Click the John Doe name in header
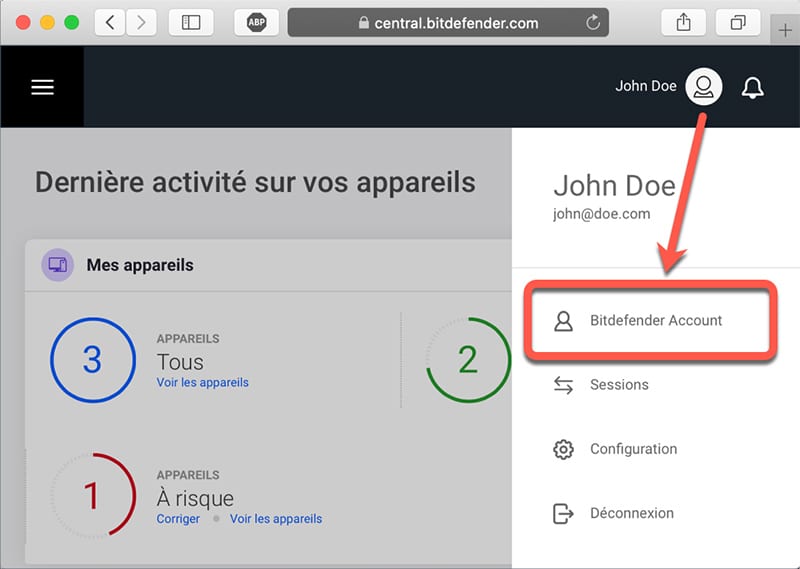The image size is (800, 569). pyautogui.click(x=645, y=86)
